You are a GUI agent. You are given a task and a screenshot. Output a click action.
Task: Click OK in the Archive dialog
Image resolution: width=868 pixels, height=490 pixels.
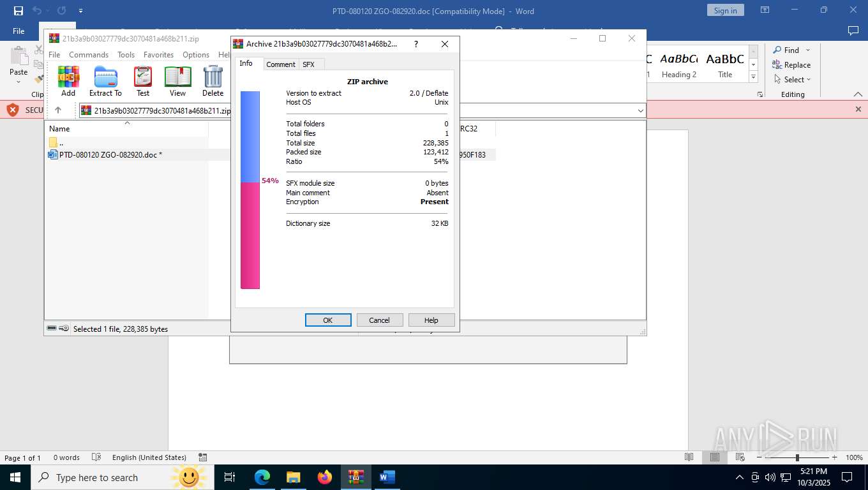(x=328, y=320)
